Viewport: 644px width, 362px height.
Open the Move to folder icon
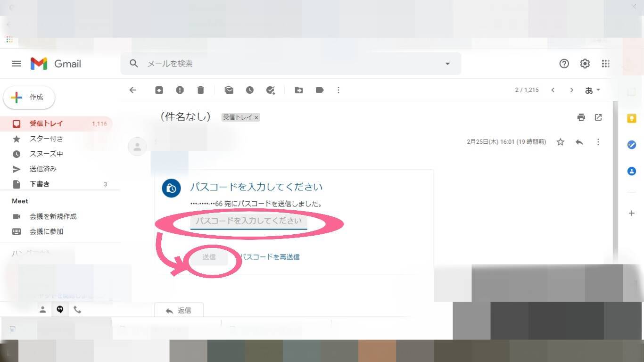point(299,90)
